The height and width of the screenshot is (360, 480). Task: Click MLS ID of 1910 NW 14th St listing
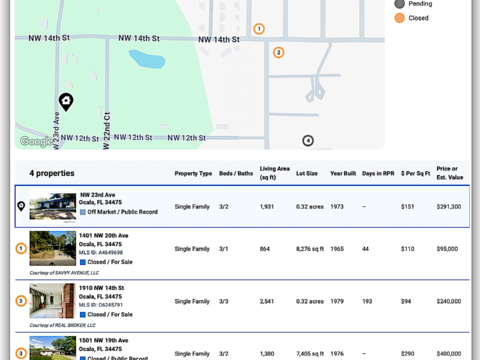[x=101, y=305]
